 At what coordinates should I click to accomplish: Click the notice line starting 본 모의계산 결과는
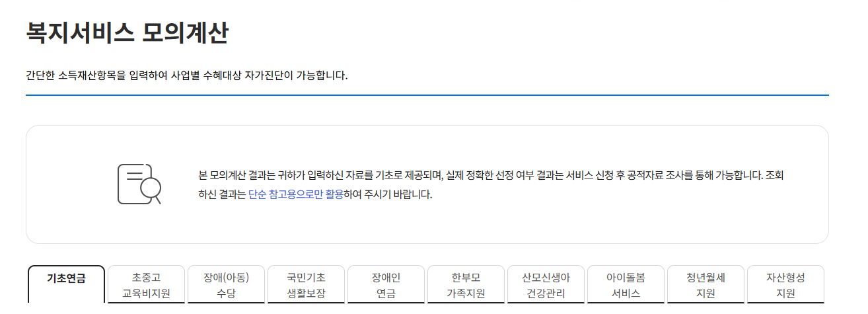[491, 176]
